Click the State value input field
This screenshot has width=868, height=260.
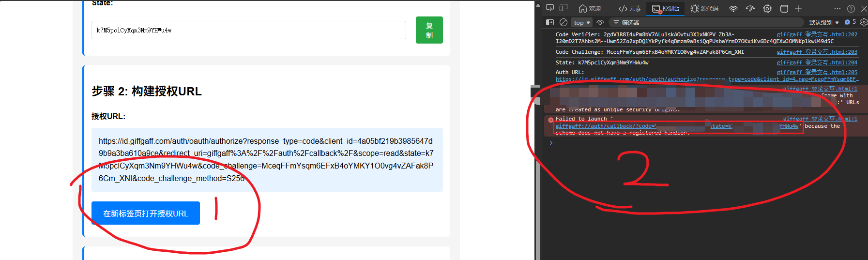pos(249,30)
